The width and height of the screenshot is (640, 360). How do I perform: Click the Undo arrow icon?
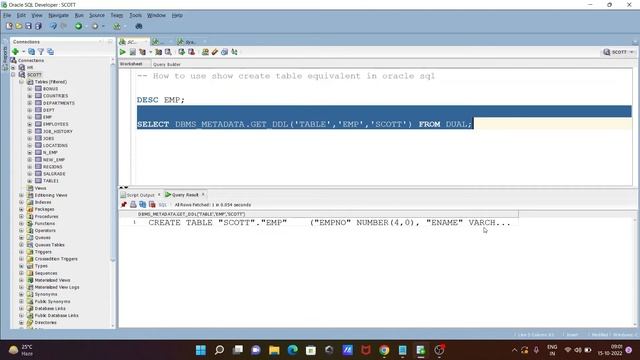53,26
